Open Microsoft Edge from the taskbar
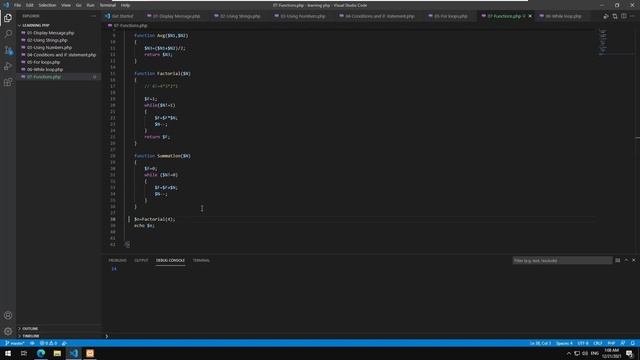The height and width of the screenshot is (360, 640). pyautogui.click(x=41, y=353)
